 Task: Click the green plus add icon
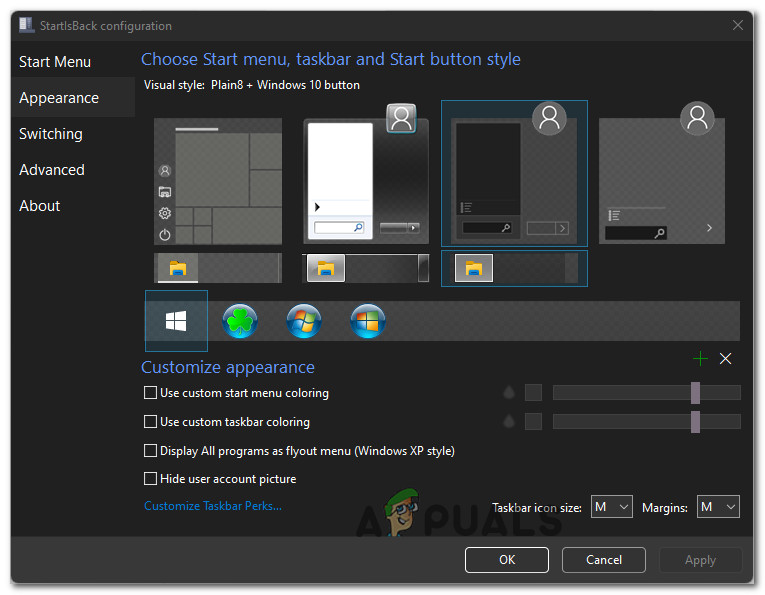point(700,359)
